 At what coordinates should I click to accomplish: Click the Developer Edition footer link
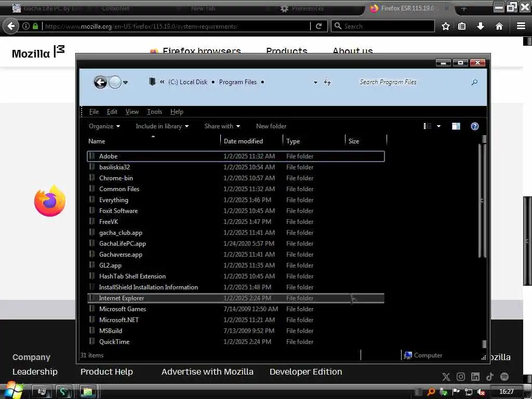pos(305,372)
